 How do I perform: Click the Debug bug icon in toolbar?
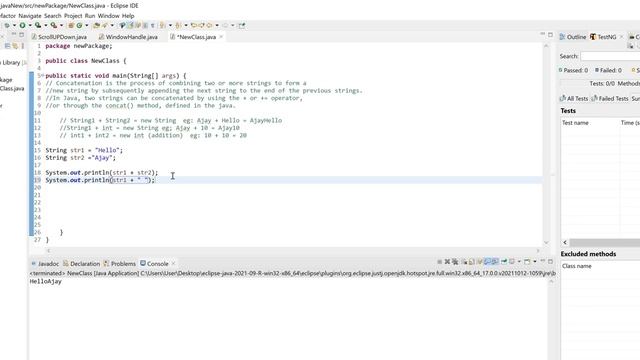coord(7,25)
